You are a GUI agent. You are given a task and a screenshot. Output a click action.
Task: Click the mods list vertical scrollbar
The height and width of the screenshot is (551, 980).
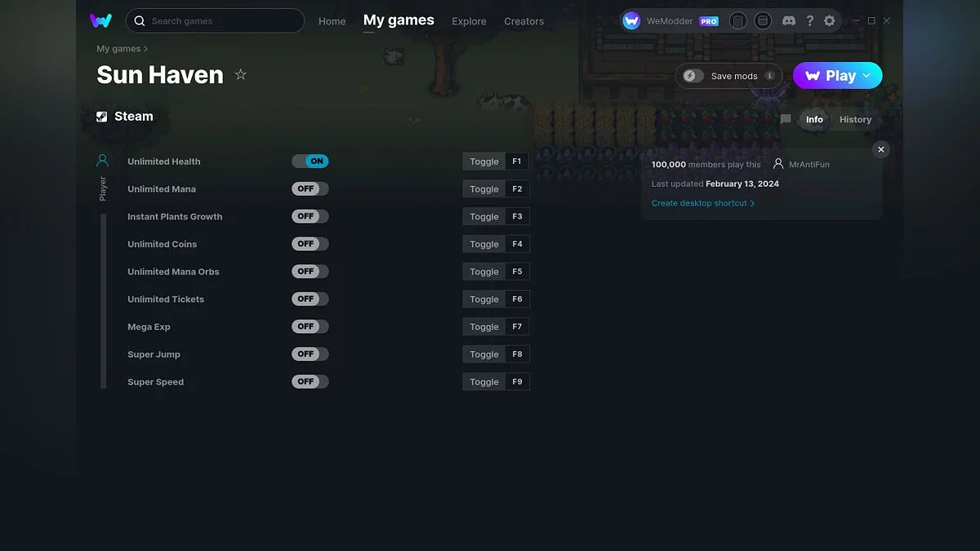point(104,300)
